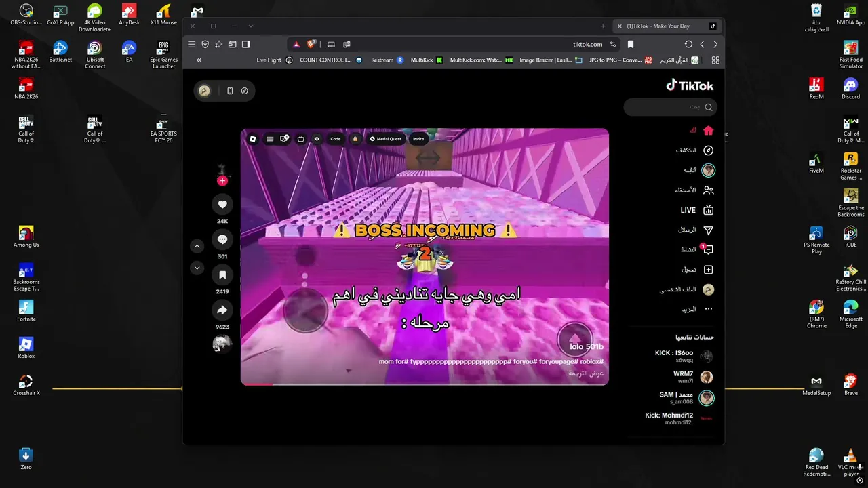Share the video using the arrow icon
Image resolution: width=868 pixels, height=488 pixels.
point(222,310)
